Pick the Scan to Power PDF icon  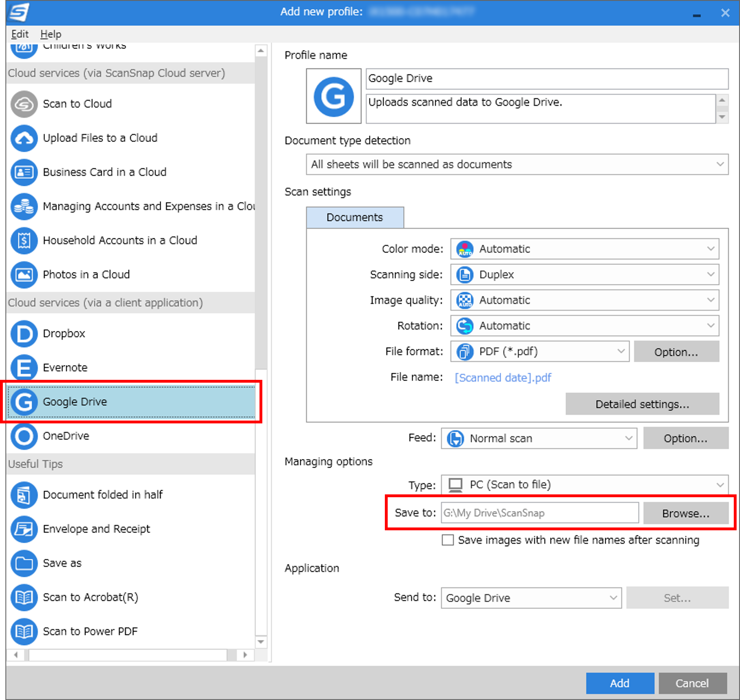24,632
